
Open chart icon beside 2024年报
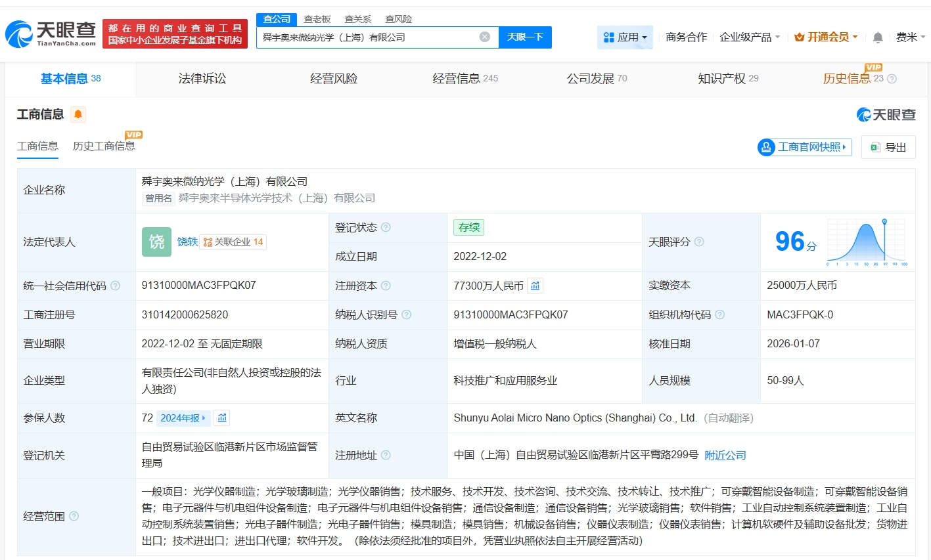point(222,418)
